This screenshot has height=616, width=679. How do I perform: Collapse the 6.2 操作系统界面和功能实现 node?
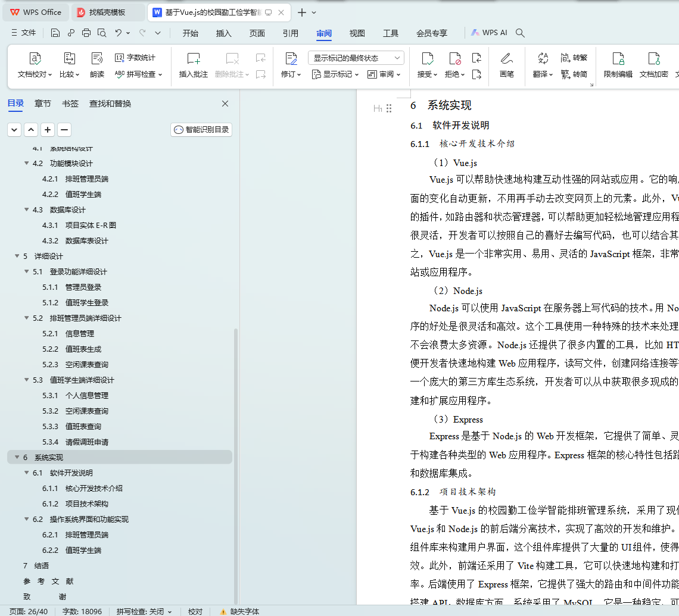(26, 519)
